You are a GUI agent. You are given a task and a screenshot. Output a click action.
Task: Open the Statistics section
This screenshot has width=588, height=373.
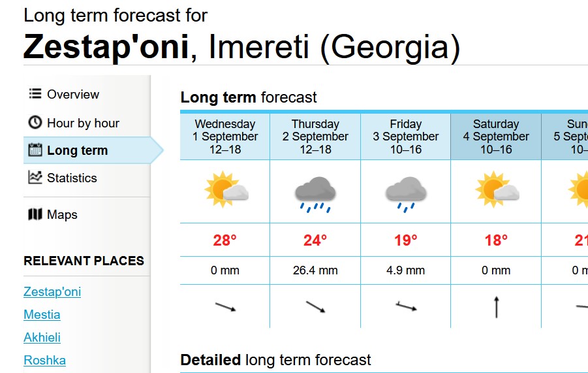[72, 178]
